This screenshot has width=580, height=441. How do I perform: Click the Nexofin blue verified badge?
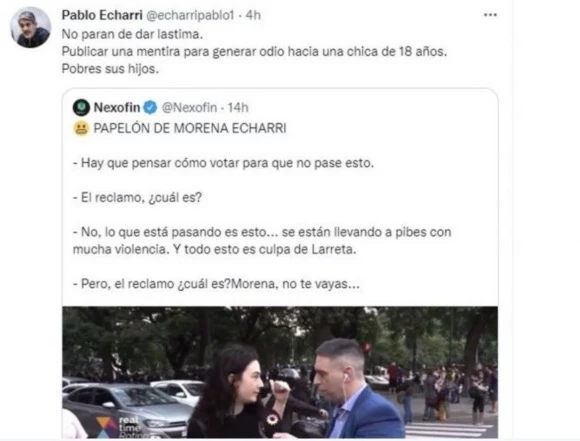150,108
